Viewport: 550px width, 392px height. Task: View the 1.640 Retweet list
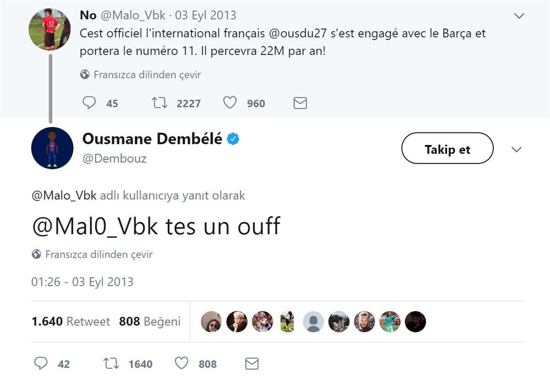pyautogui.click(x=71, y=322)
